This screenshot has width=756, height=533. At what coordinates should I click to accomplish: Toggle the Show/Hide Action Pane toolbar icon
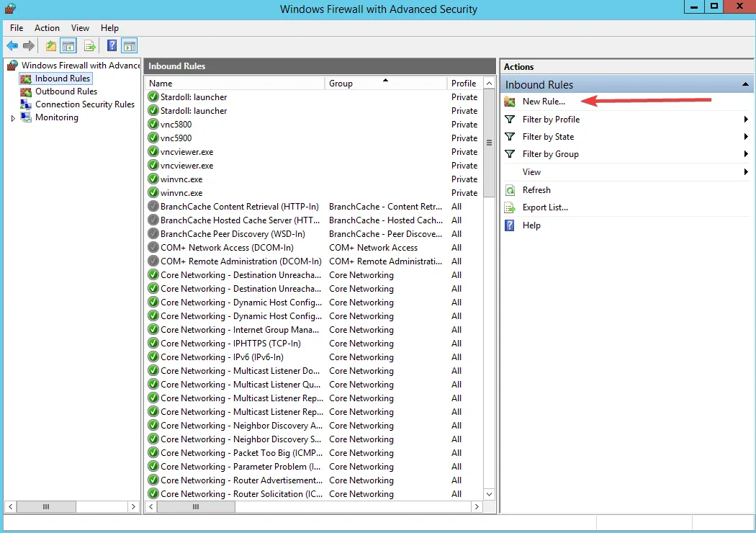129,46
